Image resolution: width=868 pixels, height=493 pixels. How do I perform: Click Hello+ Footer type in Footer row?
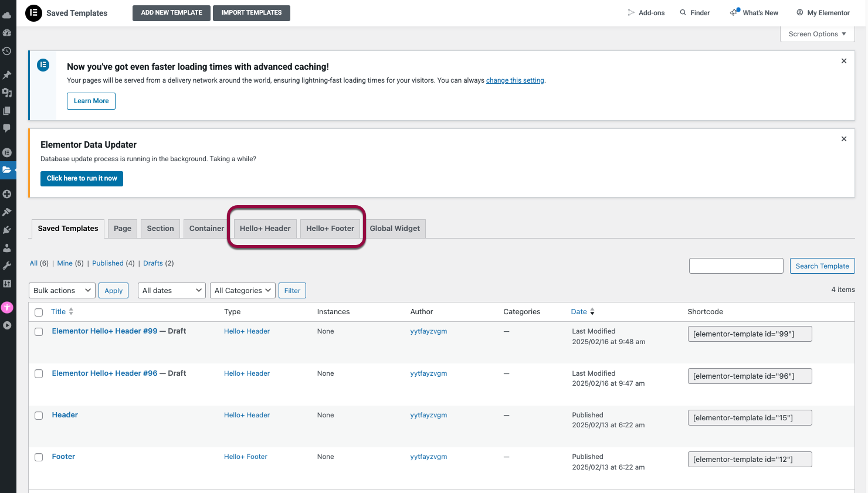pos(246,457)
